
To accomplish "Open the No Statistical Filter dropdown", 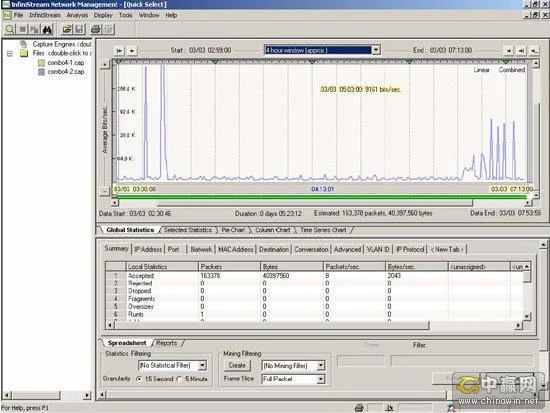I will click(x=202, y=366).
